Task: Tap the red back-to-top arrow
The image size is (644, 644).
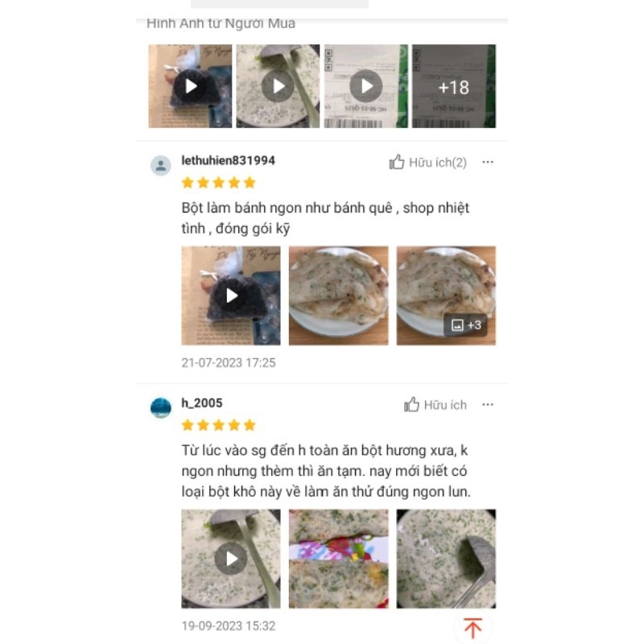Action: click(x=473, y=628)
